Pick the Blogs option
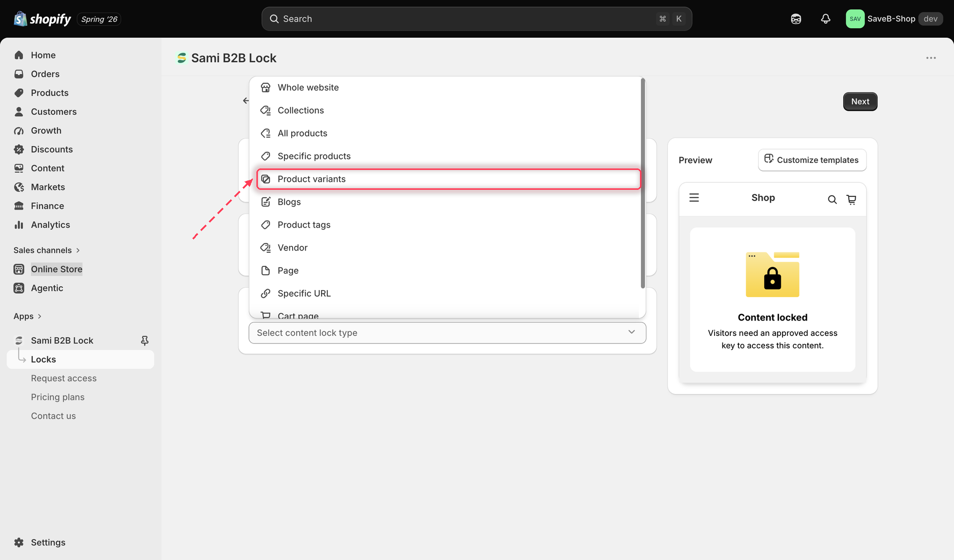954x560 pixels. 448,202
